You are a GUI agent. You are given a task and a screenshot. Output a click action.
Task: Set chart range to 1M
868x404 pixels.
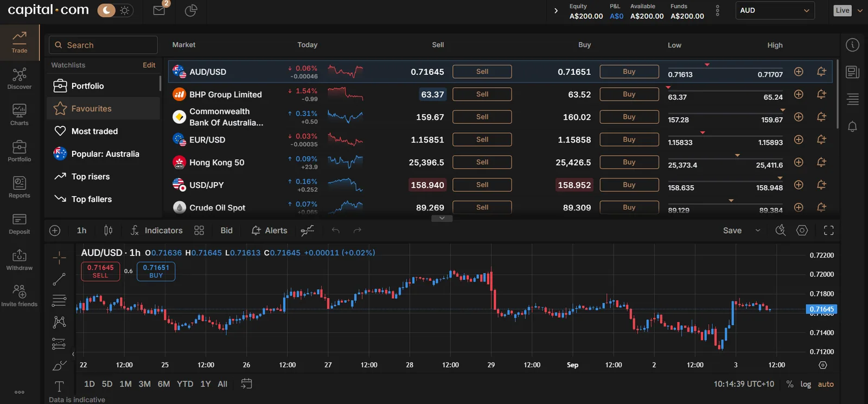pos(125,384)
